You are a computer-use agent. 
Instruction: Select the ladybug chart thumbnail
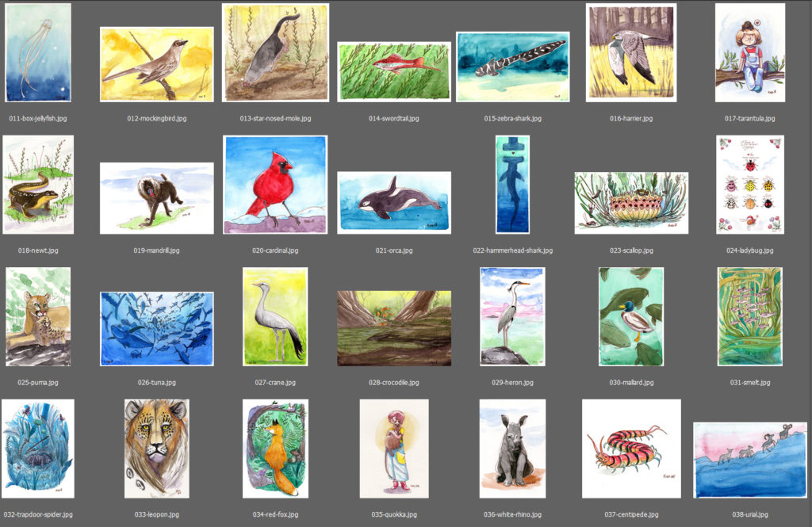pyautogui.click(x=750, y=185)
